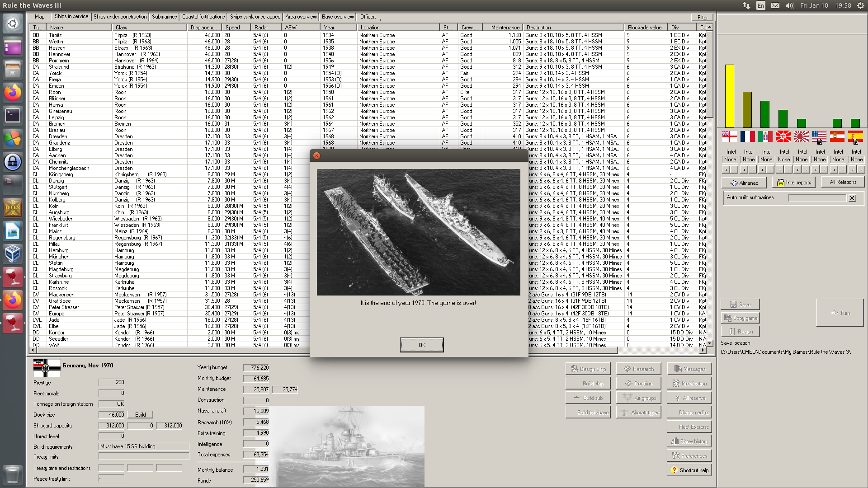Viewport: 868px width, 488px height.
Task: Open the Filter button above list
Action: pyautogui.click(x=702, y=17)
